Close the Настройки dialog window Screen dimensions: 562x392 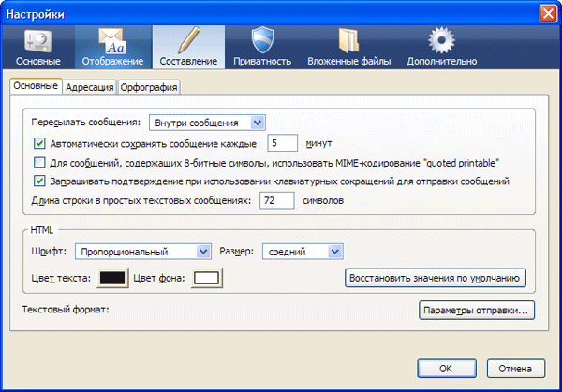(548, 14)
